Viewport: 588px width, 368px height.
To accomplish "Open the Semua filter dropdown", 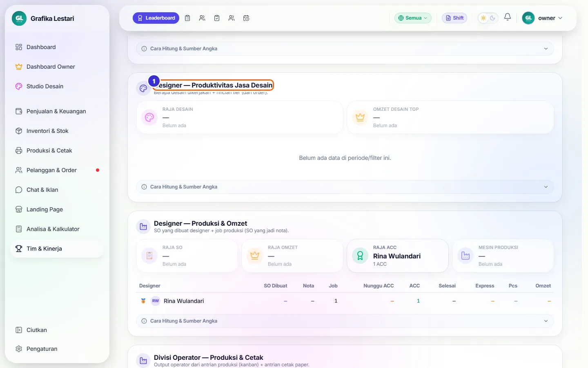I will [413, 18].
